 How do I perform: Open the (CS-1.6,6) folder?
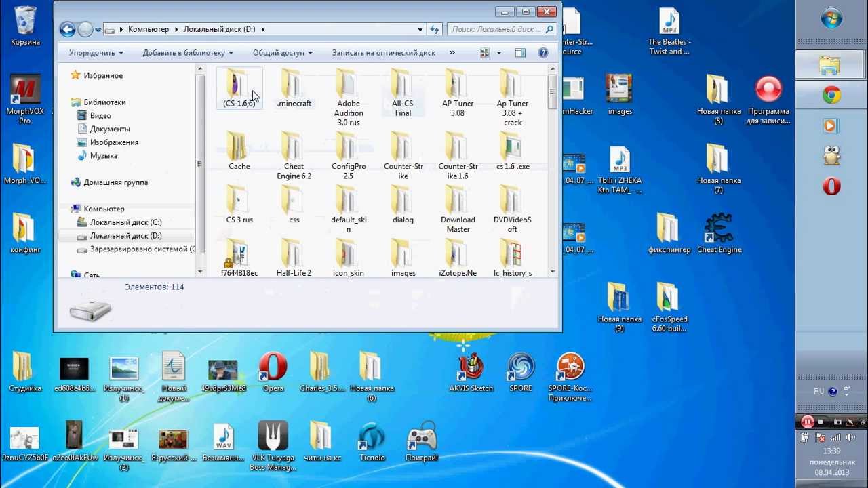239,88
